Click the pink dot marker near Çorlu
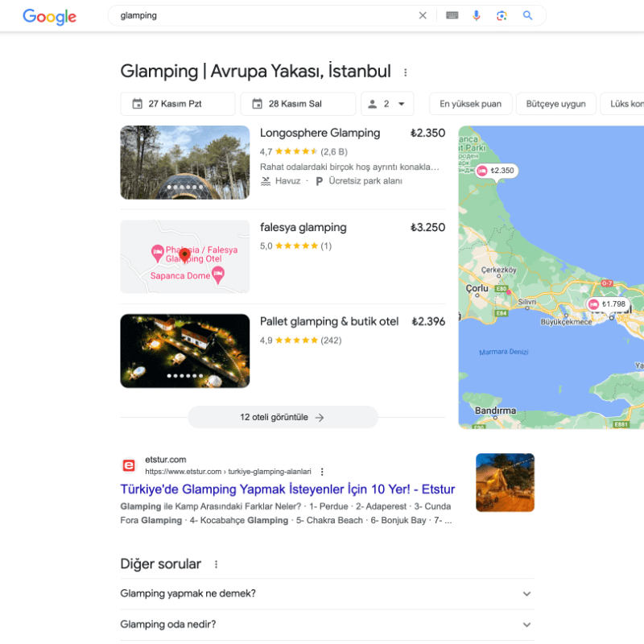Image resolution: width=644 pixels, height=644 pixels. tap(509, 292)
